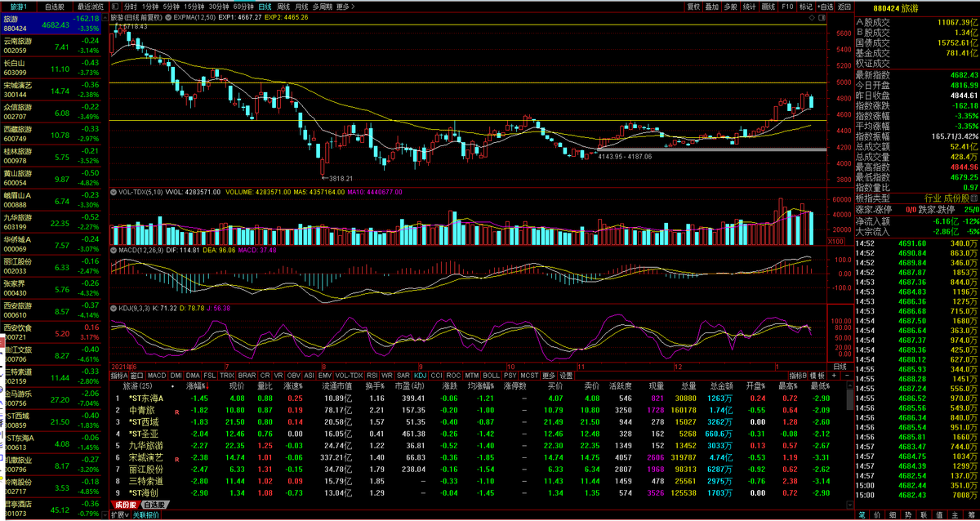
Task: Click the 标记 button in top toolbar
Action: pyautogui.click(x=806, y=7)
